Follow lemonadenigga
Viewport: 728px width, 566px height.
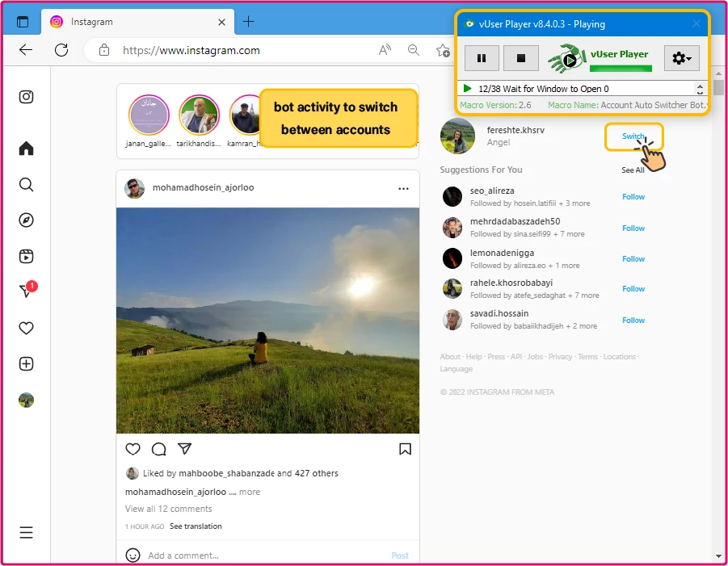(x=633, y=259)
